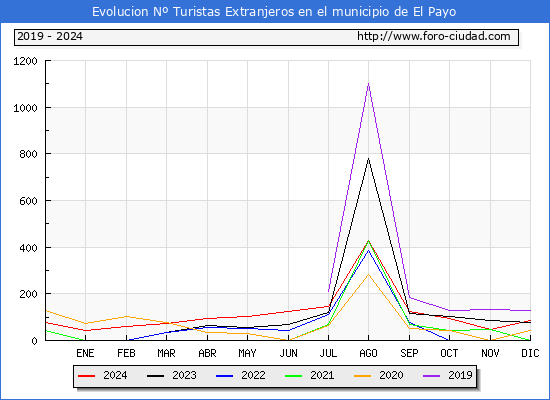Select the '2019' legend label
The height and width of the screenshot is (400, 550).
[x=460, y=375]
